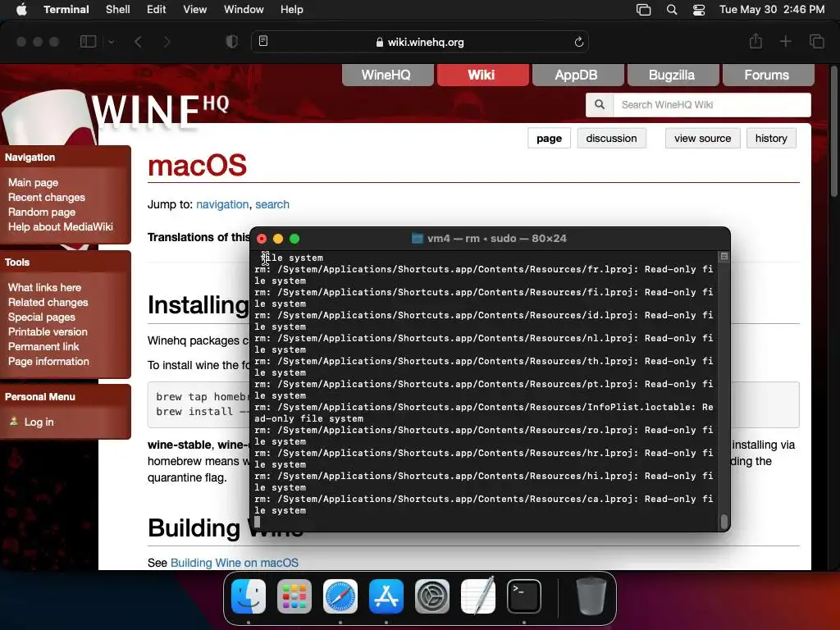Open the Related changes link
Image resolution: width=840 pixels, height=630 pixels.
[48, 302]
